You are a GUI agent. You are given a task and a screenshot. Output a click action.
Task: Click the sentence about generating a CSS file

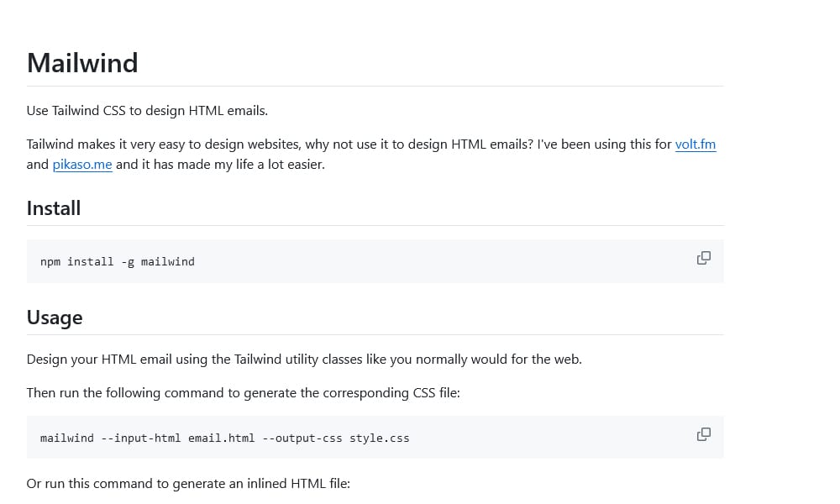242,392
